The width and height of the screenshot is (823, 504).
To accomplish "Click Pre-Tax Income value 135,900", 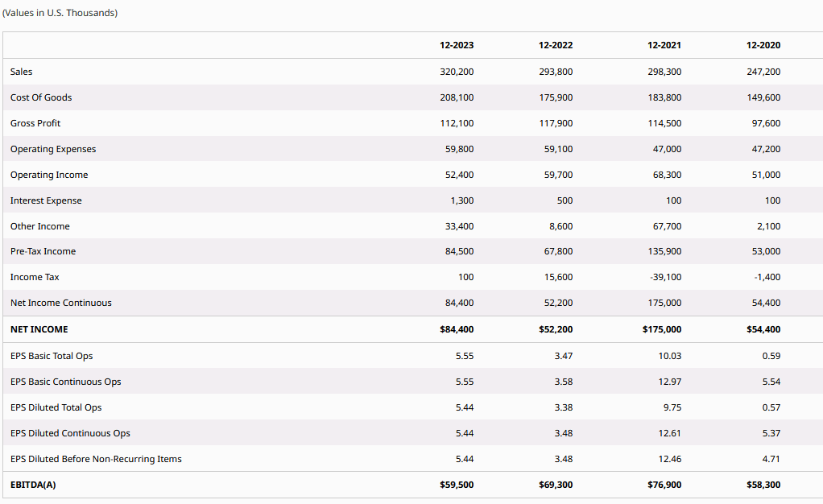I will click(664, 251).
